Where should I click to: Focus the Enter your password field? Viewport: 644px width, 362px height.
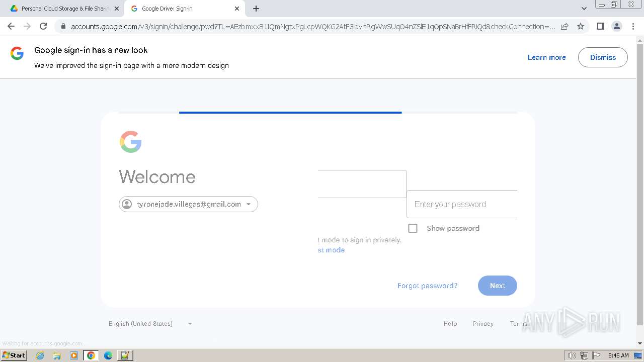[x=462, y=204]
